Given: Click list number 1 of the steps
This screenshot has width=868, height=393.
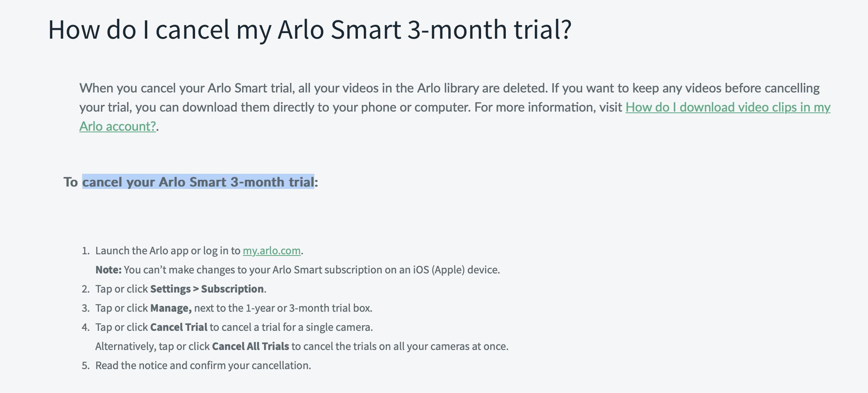Looking at the screenshot, I should 85,251.
